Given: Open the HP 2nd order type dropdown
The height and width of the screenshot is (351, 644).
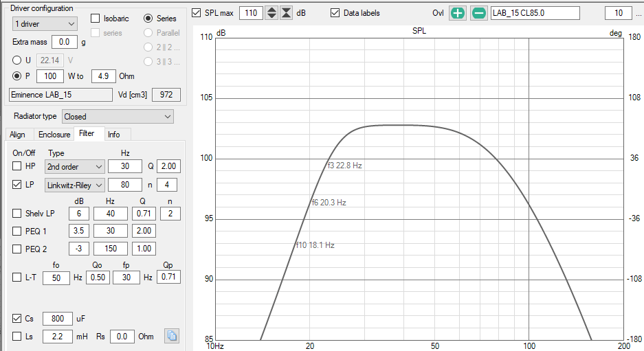Looking at the screenshot, I should click(x=74, y=167).
